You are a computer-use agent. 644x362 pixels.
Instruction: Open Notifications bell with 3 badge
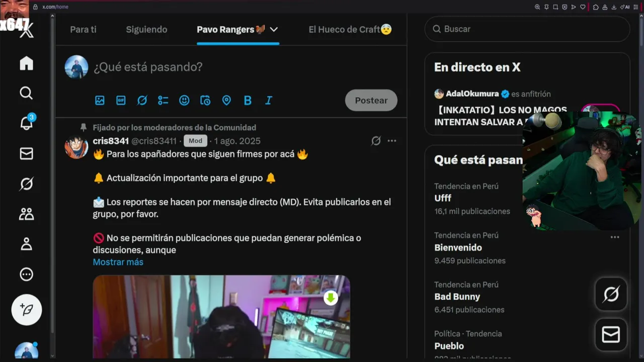(26, 123)
